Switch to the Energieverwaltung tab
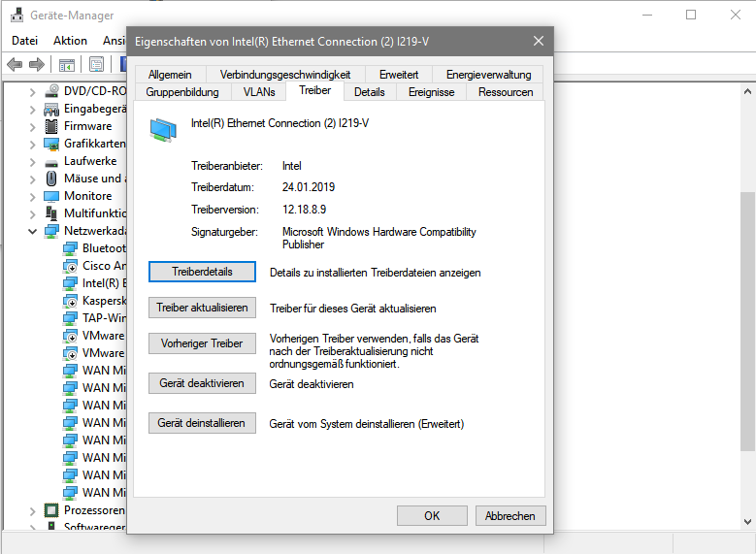Screen dimensions: 756x554 pyautogui.click(x=488, y=75)
